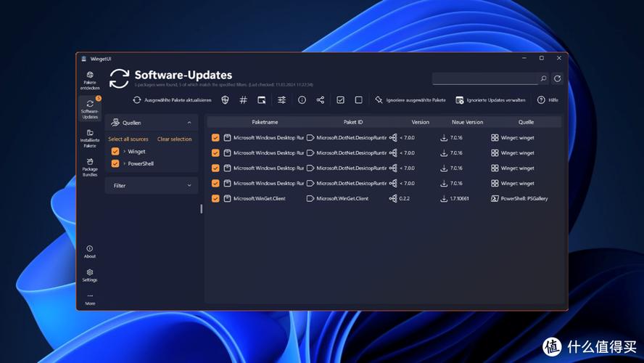
Task: Uncheck the PowerShell source checkbox
Action: tap(115, 163)
